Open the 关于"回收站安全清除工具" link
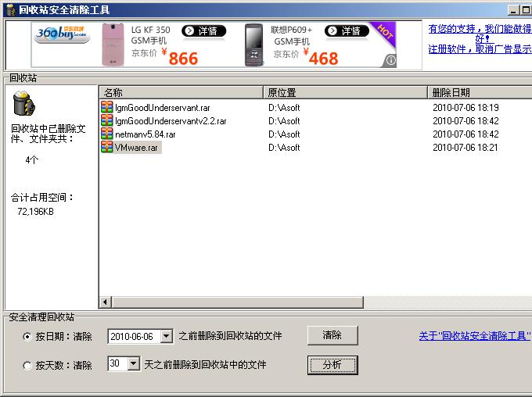 475,336
